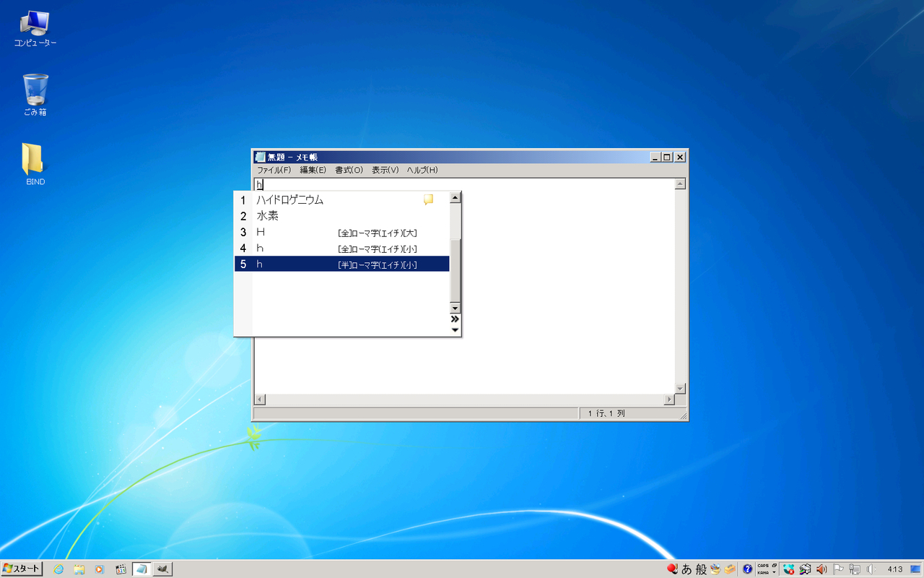Toggle the KANA lock indicator
Screen dimensions: 924x578
click(x=763, y=573)
